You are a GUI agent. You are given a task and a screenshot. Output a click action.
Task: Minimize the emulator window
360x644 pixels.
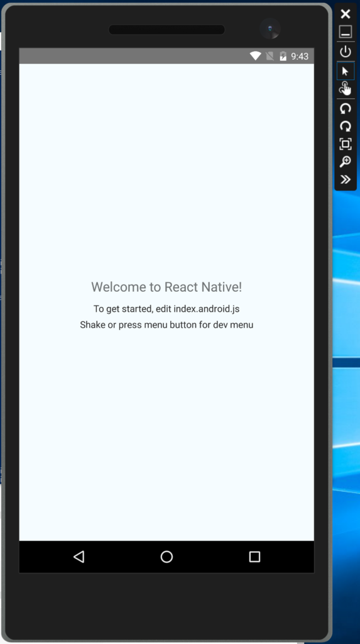point(346,31)
